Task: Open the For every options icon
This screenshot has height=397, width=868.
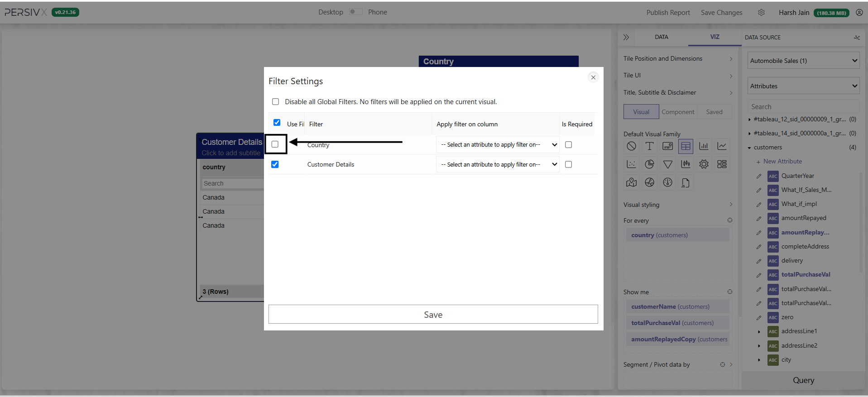Action: click(729, 220)
